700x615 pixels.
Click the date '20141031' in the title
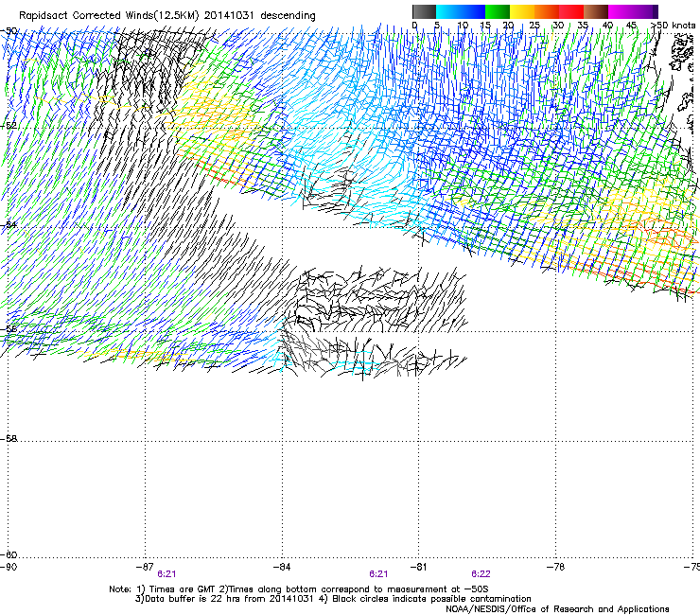tap(229, 16)
